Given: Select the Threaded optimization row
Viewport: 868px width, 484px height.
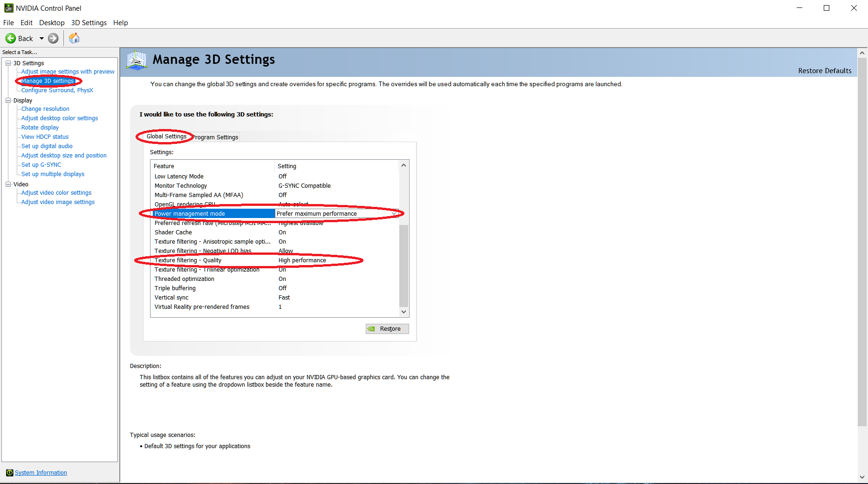Looking at the screenshot, I should 275,279.
